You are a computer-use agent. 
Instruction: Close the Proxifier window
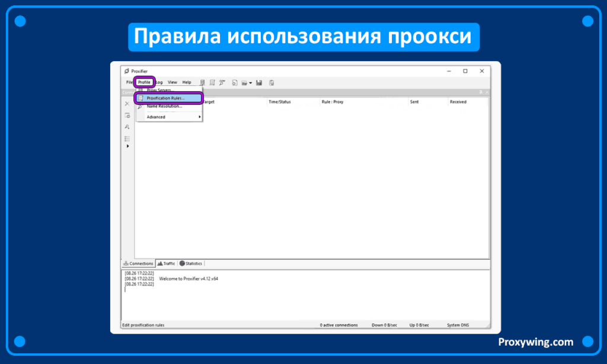coord(482,71)
